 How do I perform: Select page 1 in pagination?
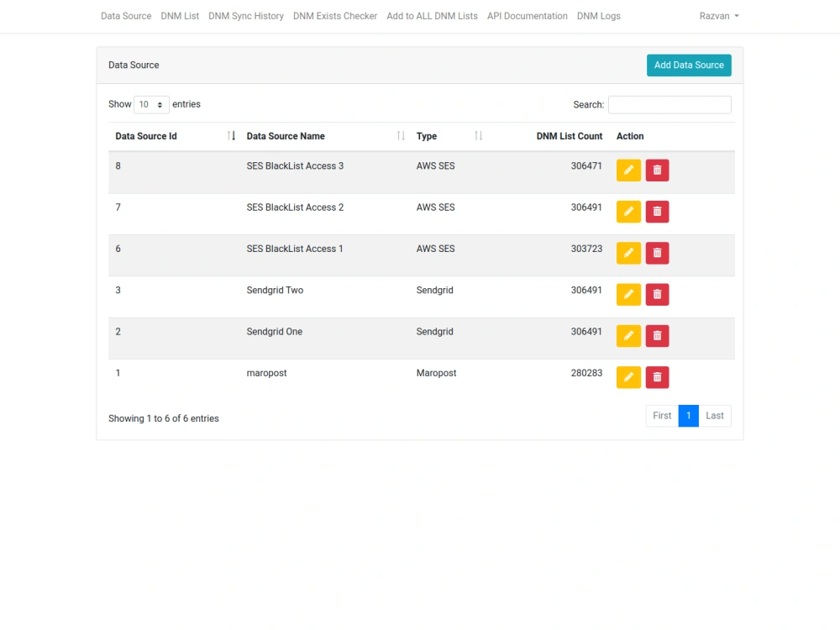click(688, 416)
